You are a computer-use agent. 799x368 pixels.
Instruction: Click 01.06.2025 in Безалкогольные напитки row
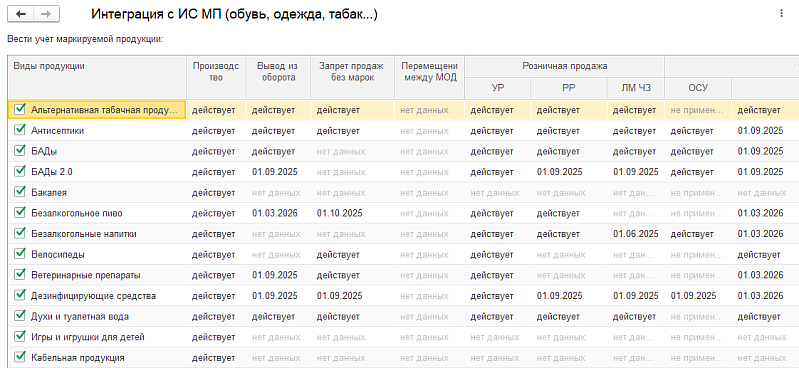click(x=635, y=233)
